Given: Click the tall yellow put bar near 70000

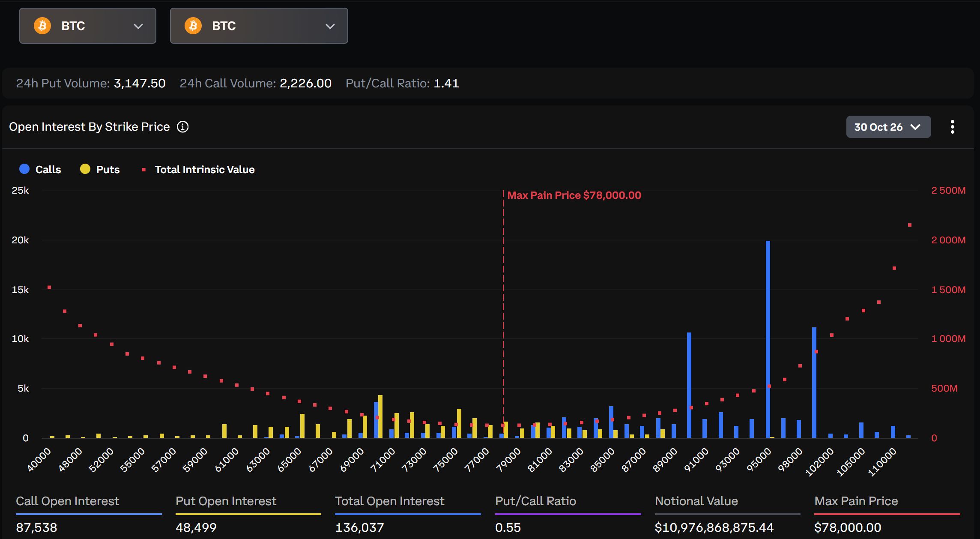Looking at the screenshot, I should [380, 416].
